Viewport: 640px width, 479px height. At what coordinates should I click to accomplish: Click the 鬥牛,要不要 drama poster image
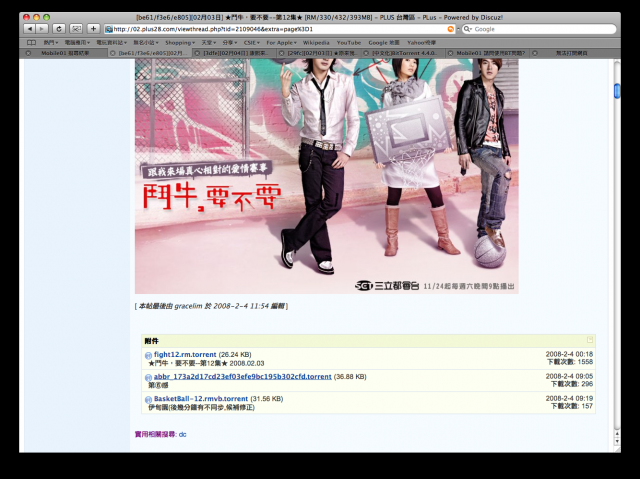point(327,176)
